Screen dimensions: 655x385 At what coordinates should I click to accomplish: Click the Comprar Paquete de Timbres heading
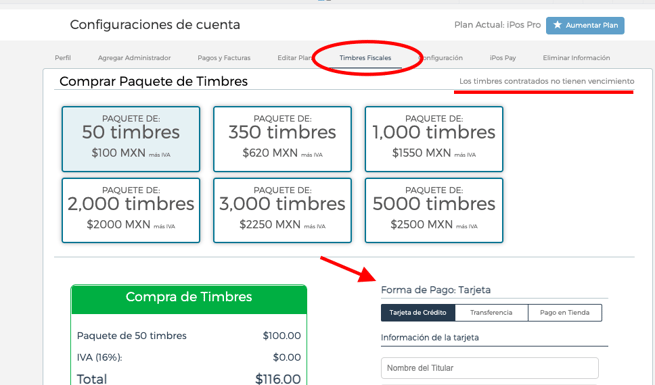coord(153,81)
